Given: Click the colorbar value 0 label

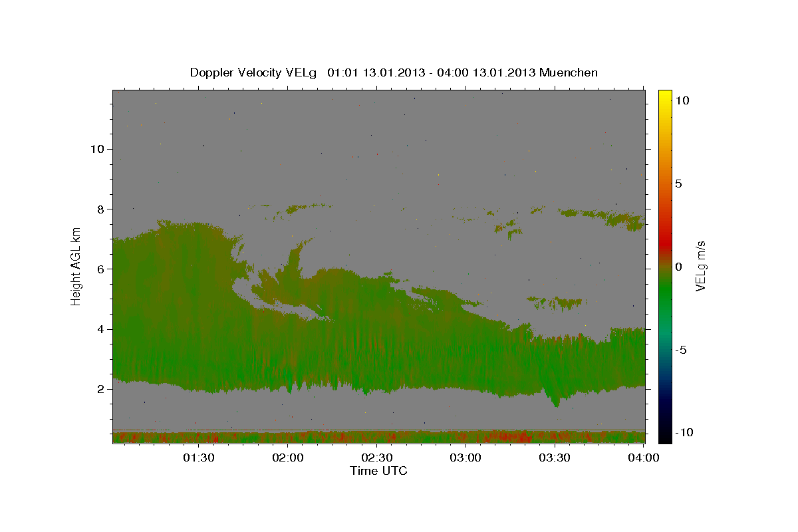Looking at the screenshot, I should [x=680, y=267].
